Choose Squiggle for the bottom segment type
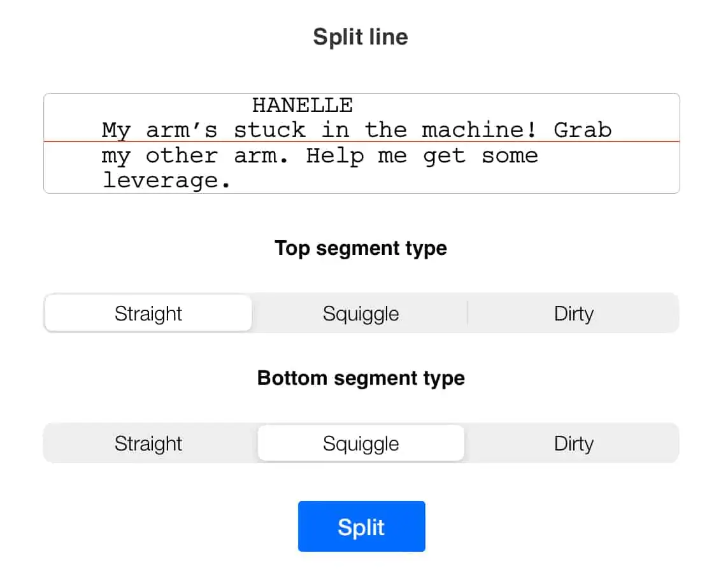Viewport: 728px width, 576px height. tap(360, 443)
